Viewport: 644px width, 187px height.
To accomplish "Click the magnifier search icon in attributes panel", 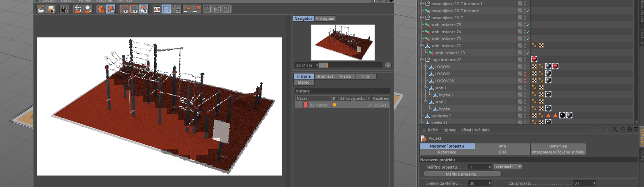I will click(615, 130).
